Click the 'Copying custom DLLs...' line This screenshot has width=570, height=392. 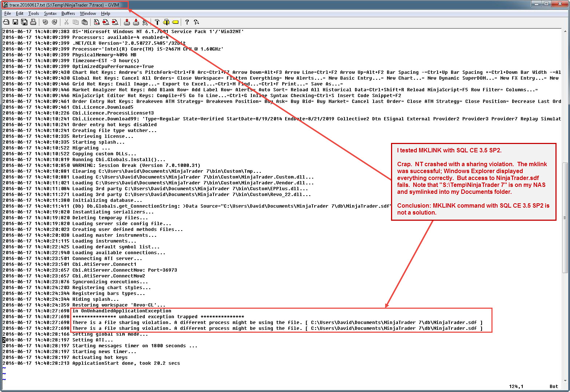click(x=69, y=154)
